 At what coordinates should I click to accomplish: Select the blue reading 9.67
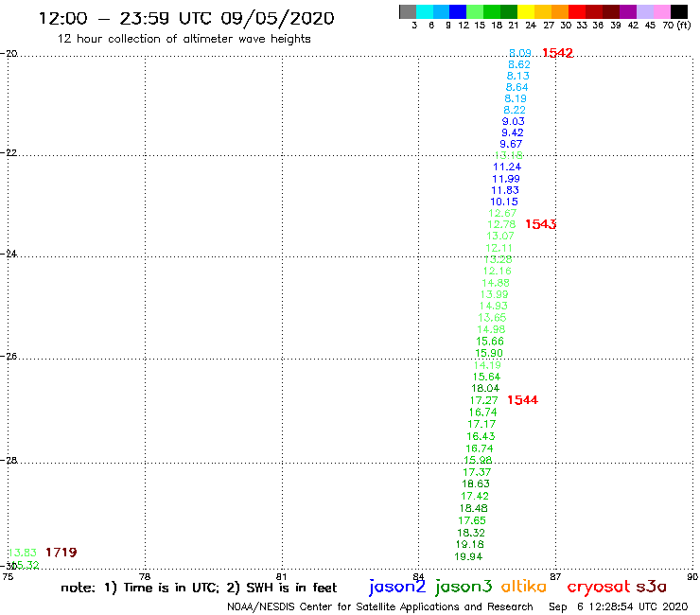click(511, 144)
